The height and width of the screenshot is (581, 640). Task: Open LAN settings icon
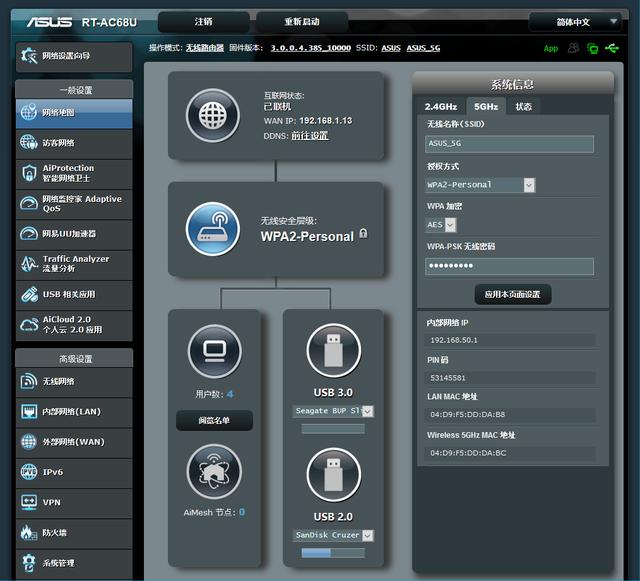[x=29, y=411]
